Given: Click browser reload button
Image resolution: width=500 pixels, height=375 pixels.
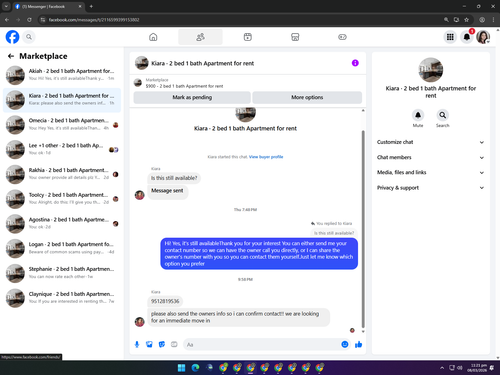Looking at the screenshot, I should (29, 20).
